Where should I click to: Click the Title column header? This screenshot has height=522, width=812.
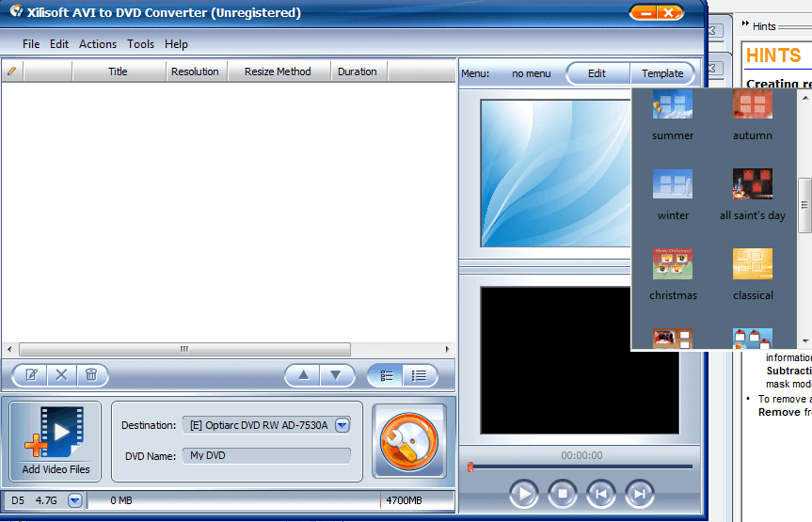click(118, 71)
